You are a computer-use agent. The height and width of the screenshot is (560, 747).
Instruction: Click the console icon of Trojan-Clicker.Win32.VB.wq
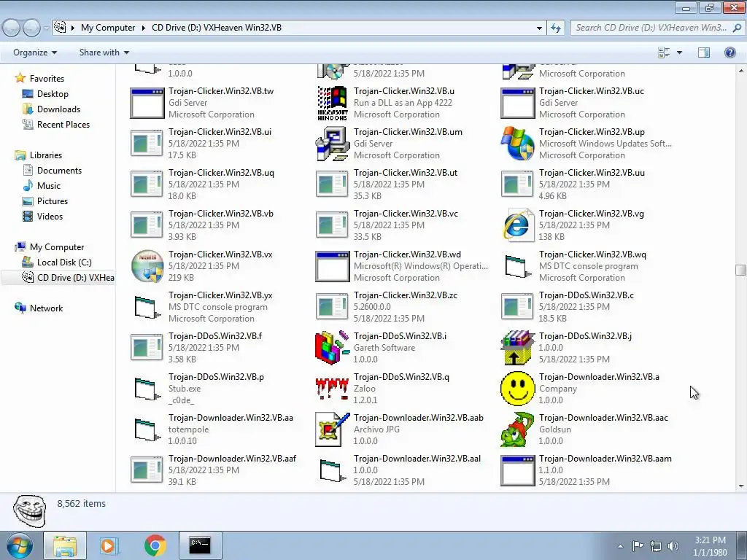[x=517, y=267]
